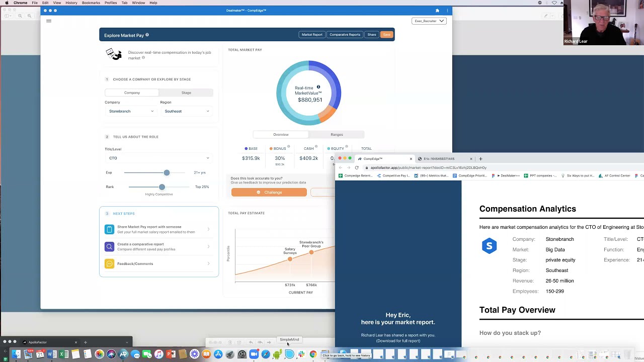The width and height of the screenshot is (644, 362).
Task: Open the Music app in the Dock
Action: click(158, 355)
